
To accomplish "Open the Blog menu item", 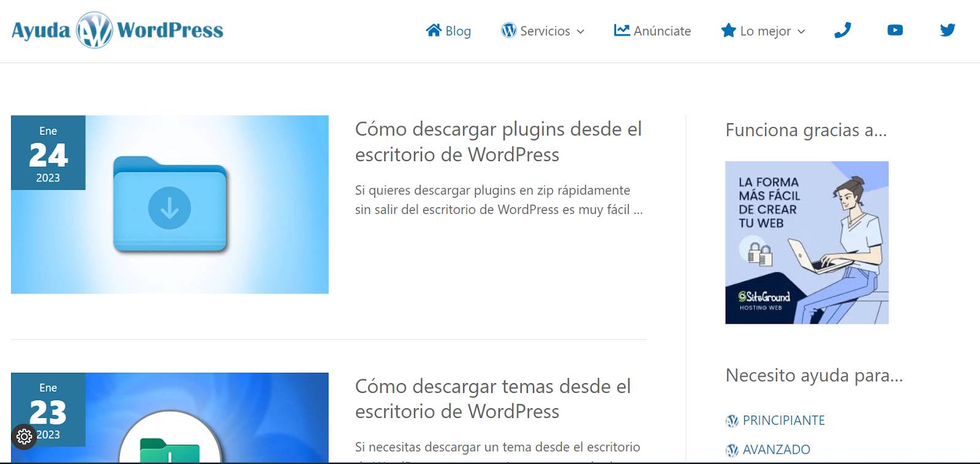I will pos(458,31).
